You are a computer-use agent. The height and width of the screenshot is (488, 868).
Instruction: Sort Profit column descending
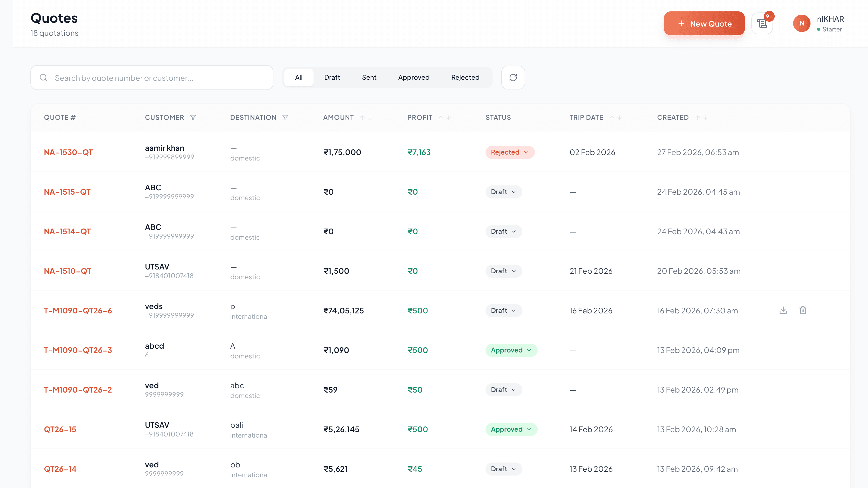pos(448,118)
